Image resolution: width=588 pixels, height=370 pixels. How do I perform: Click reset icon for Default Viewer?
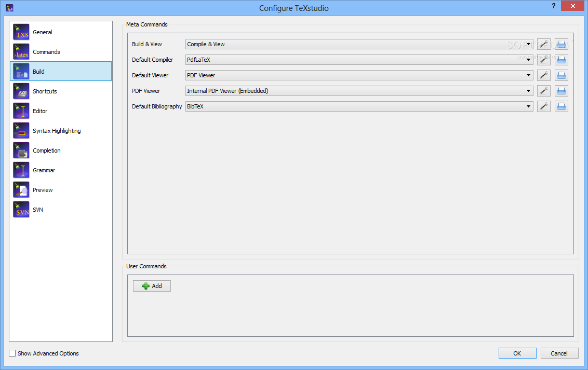(562, 75)
